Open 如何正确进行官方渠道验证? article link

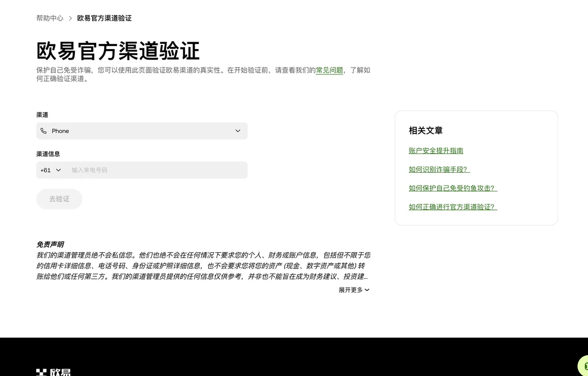pyautogui.click(x=453, y=207)
